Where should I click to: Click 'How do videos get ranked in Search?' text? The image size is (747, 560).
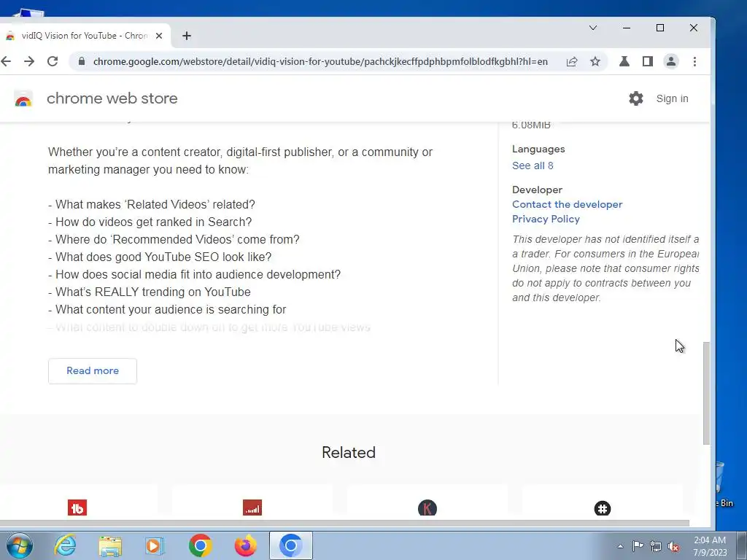click(x=150, y=222)
